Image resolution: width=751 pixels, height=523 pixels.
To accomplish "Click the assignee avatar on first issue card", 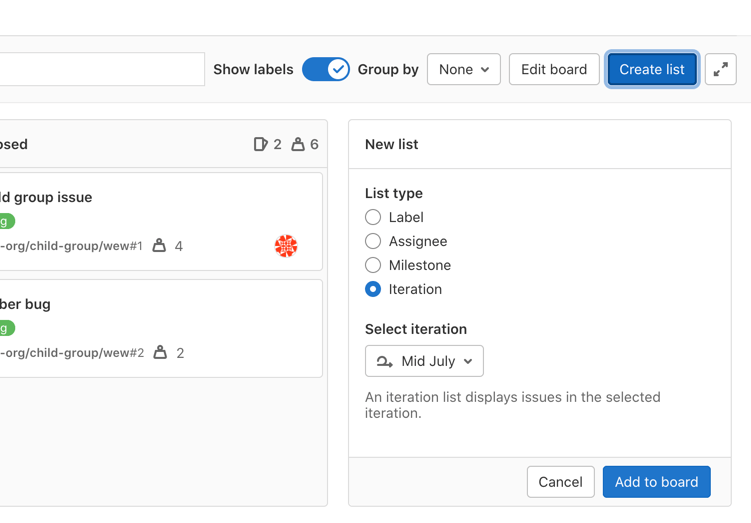I will click(x=286, y=246).
